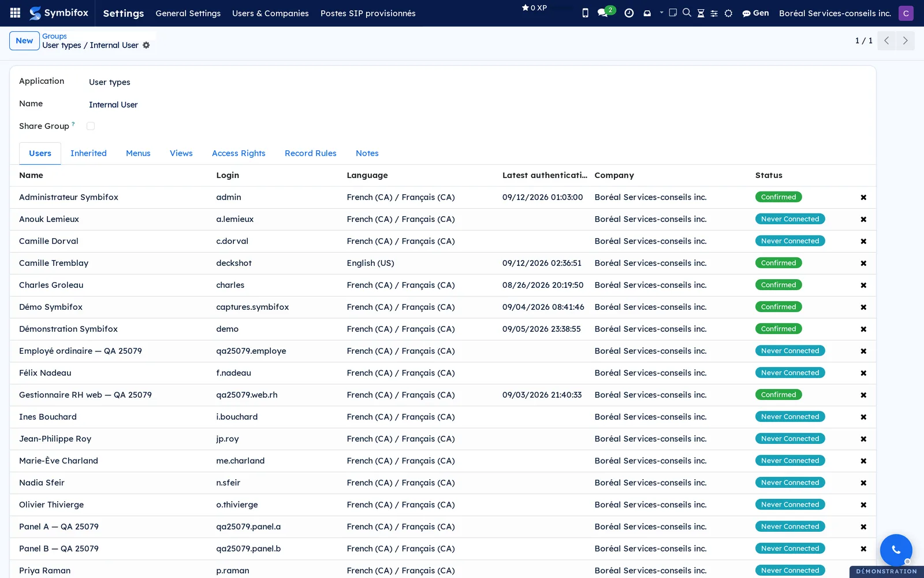The image size is (924, 578).
Task: Open the inbox tray icon
Action: tap(647, 13)
